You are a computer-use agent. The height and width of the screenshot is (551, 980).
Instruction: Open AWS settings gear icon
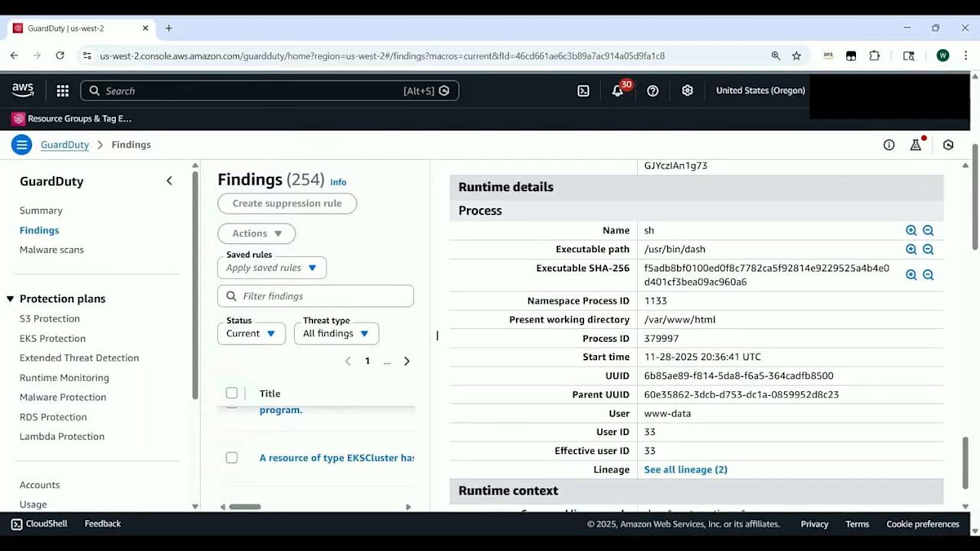tap(688, 91)
